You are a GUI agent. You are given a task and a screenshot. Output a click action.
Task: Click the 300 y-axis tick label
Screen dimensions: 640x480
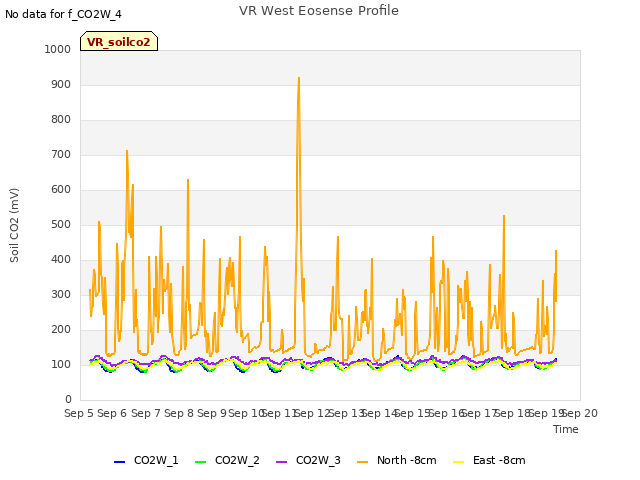pyautogui.click(x=61, y=294)
